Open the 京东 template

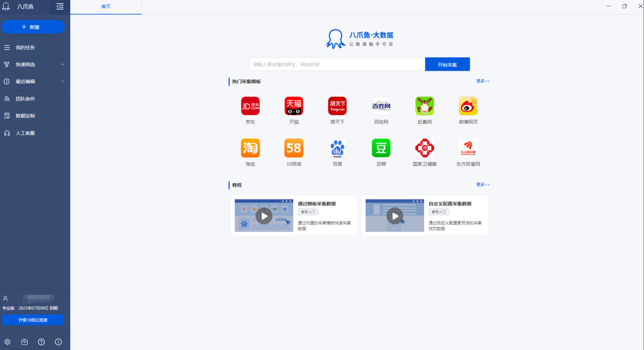tap(250, 106)
